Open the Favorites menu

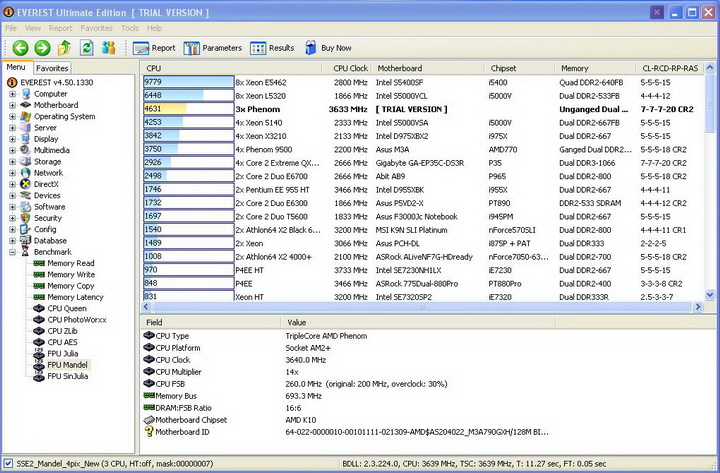tap(96, 28)
